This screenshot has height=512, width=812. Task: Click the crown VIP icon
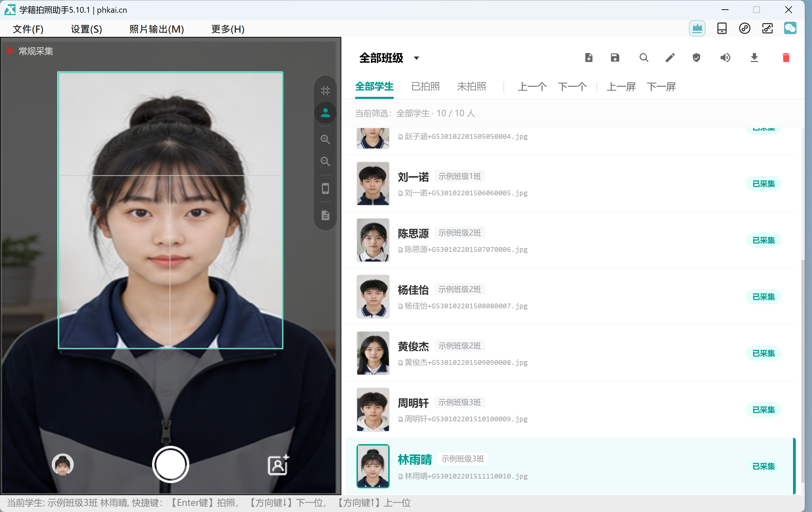[697, 28]
